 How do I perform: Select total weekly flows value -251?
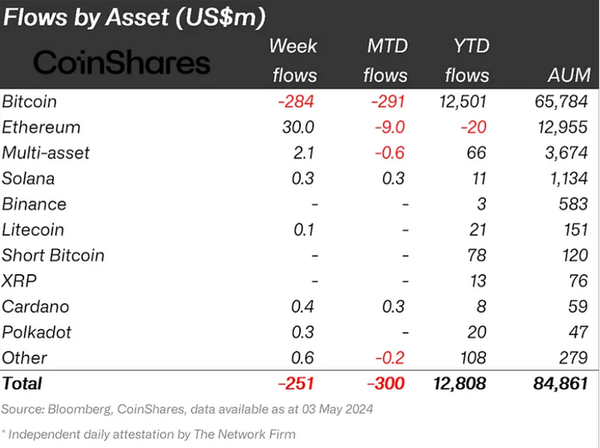(296, 383)
